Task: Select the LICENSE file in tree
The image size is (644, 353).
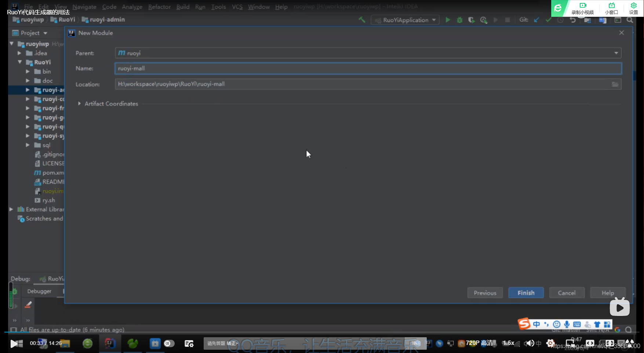Action: coord(50,163)
